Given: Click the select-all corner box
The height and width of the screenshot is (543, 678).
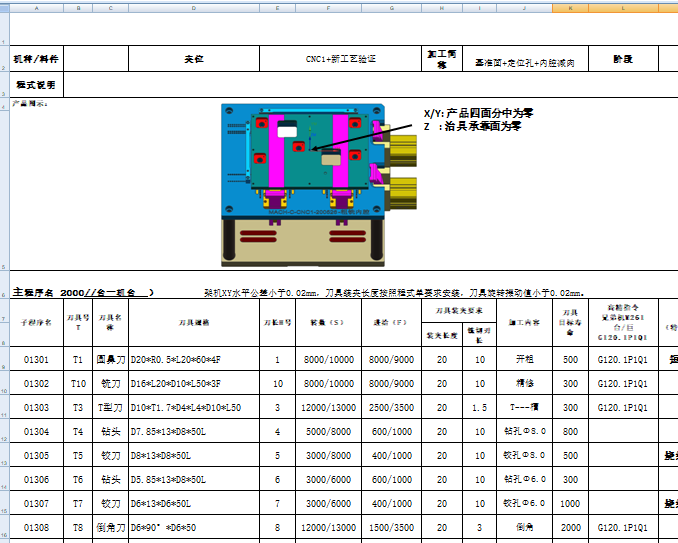Looking at the screenshot, I should click(x=4, y=8).
